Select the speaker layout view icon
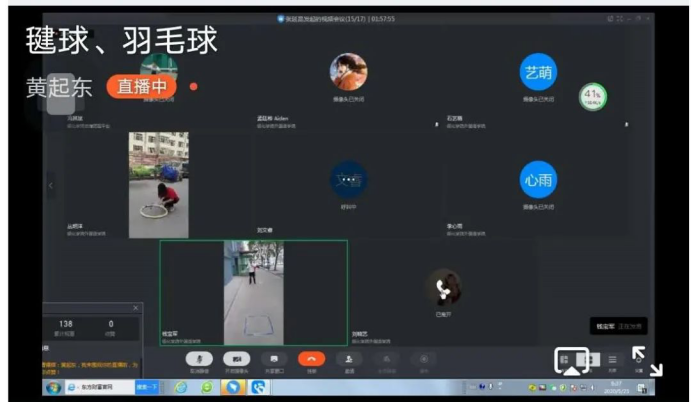This screenshot has width=692, height=402. [x=590, y=359]
